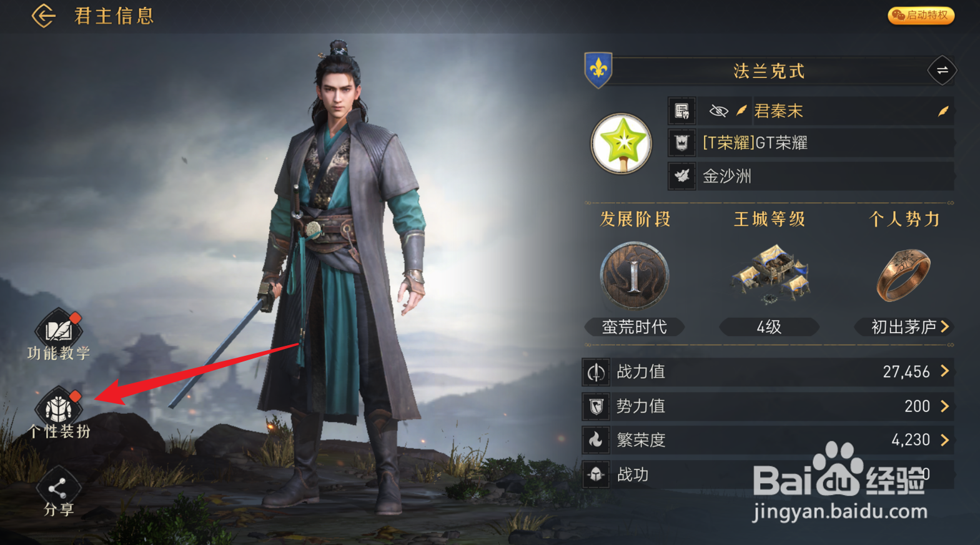Tap the 分享 share icon
The image size is (980, 545).
click(58, 488)
